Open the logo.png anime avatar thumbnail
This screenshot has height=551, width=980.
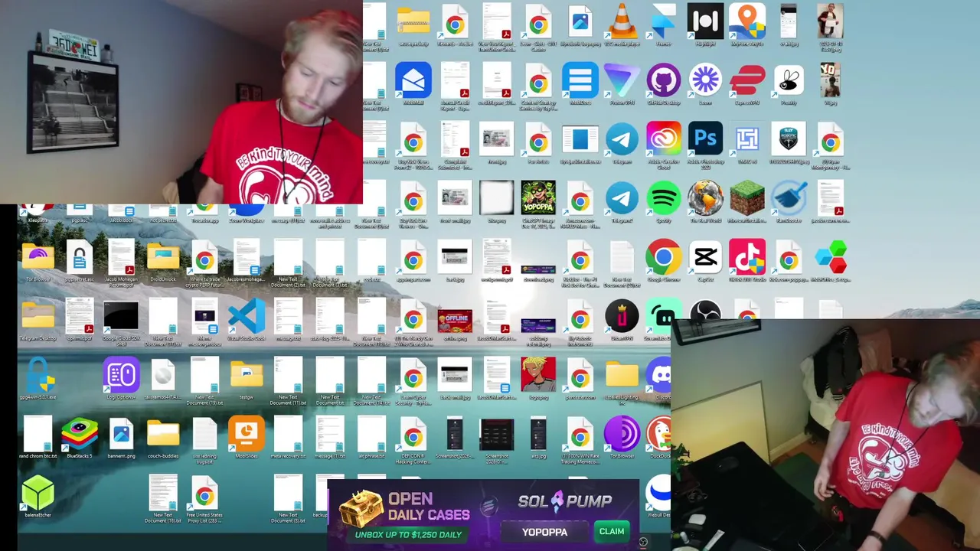538,376
